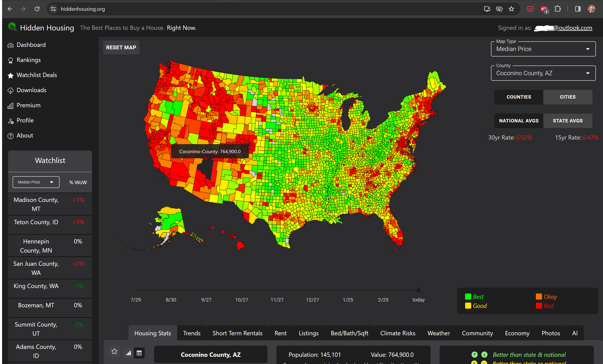Screen dimensions: 603x364
Task: Click the RESET MAP button
Action: [x=121, y=47]
